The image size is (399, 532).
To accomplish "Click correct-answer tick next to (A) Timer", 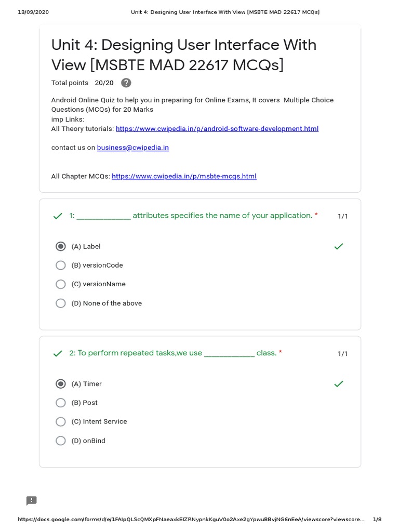I will pyautogui.click(x=339, y=384).
